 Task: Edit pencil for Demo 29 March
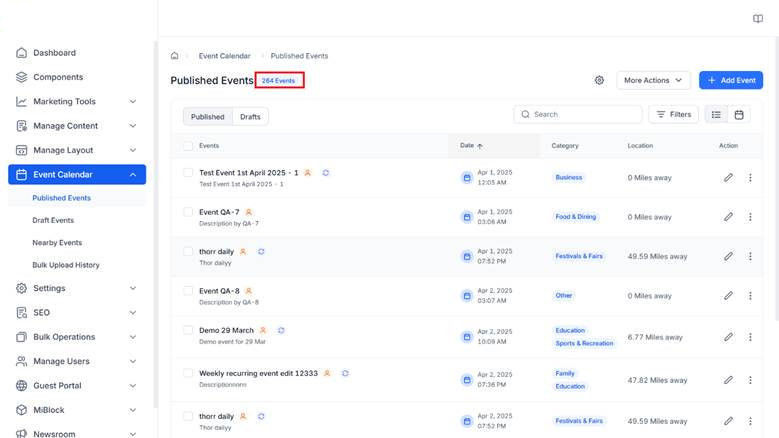pyautogui.click(x=728, y=337)
